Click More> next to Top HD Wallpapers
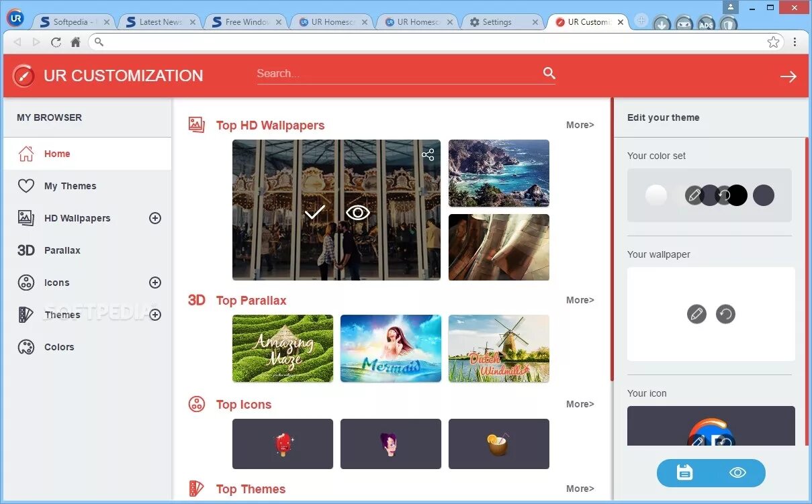The width and height of the screenshot is (812, 504). click(580, 125)
